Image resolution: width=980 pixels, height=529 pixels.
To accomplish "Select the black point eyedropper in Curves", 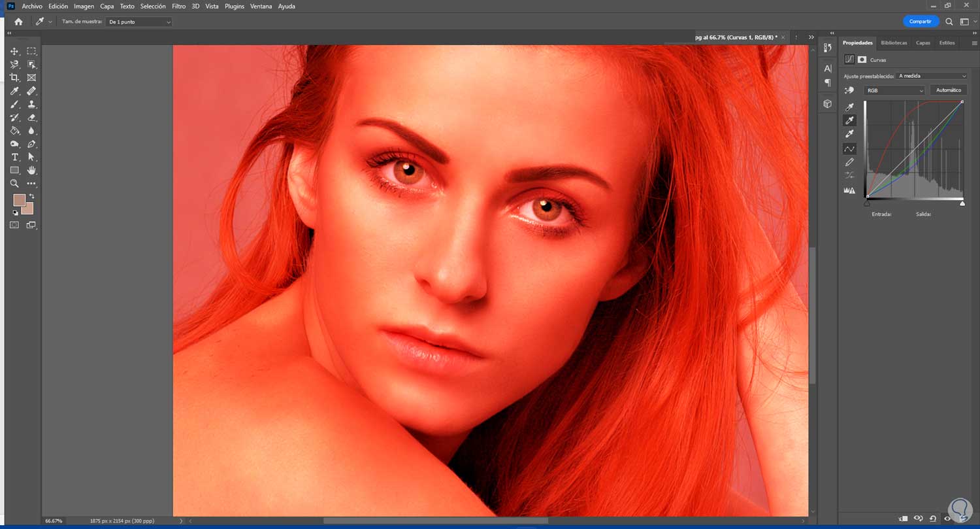I will [x=850, y=107].
